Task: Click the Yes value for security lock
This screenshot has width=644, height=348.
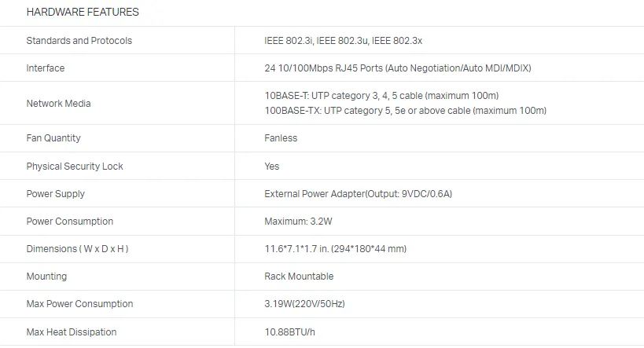Action: 272,167
